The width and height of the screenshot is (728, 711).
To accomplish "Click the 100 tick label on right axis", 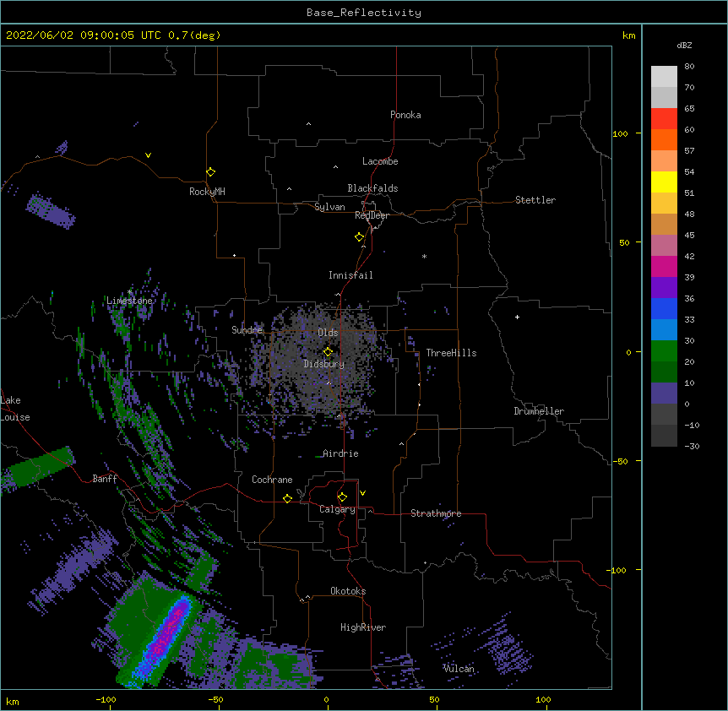I will [620, 133].
